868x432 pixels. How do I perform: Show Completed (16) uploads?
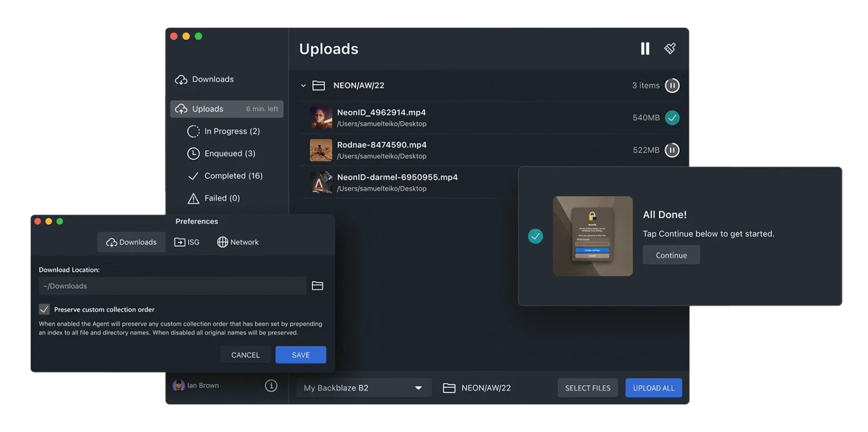point(233,176)
